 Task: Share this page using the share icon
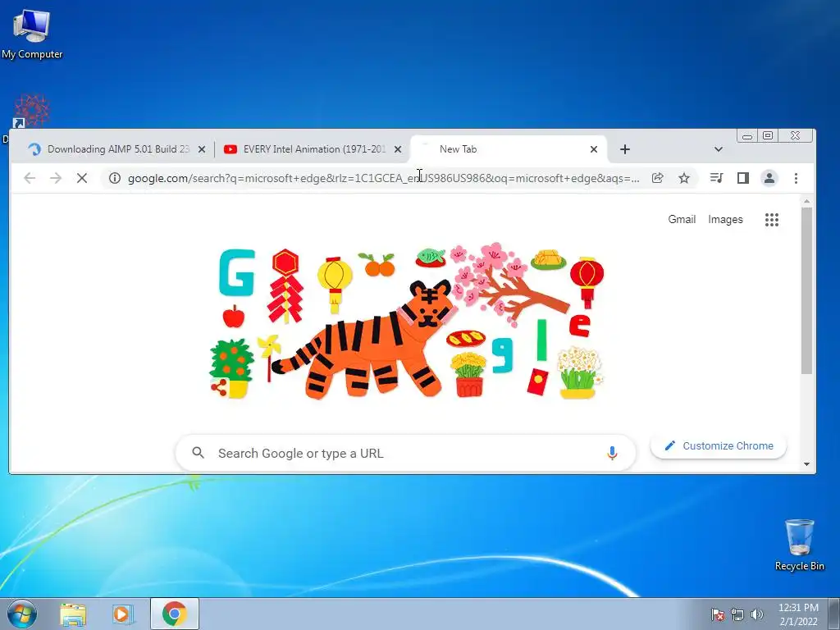657,178
